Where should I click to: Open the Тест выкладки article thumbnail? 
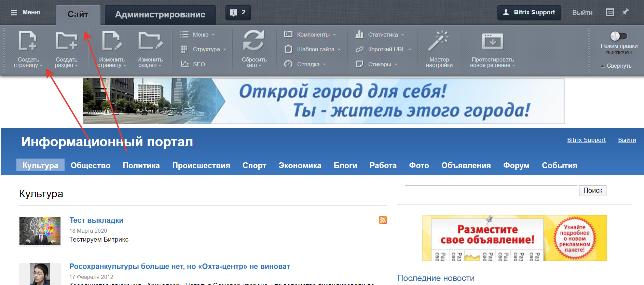pyautogui.click(x=40, y=231)
